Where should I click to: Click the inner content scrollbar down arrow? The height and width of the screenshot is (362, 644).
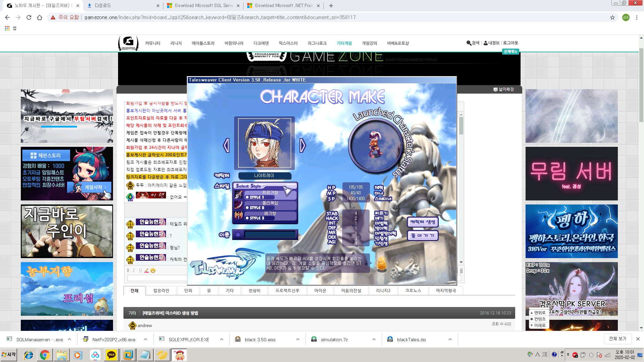click(x=461, y=262)
